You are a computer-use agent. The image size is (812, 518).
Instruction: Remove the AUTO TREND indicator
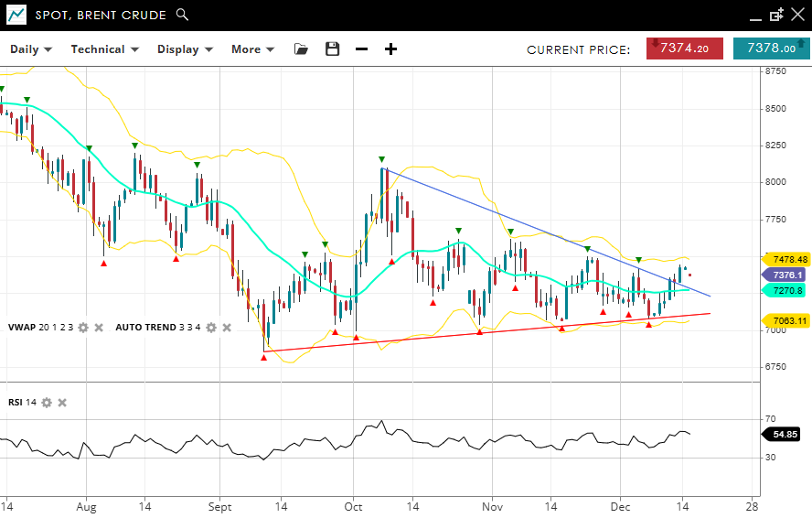227,327
